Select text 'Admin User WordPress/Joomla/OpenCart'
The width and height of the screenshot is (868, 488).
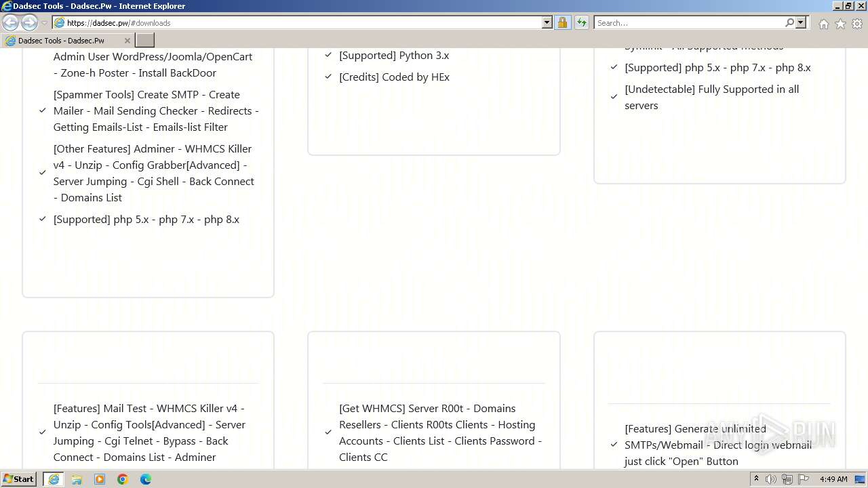pos(153,57)
